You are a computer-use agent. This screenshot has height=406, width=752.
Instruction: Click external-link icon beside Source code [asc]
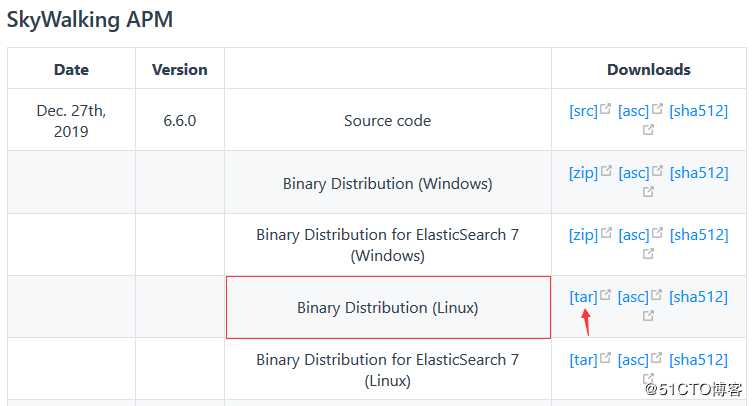click(x=657, y=108)
